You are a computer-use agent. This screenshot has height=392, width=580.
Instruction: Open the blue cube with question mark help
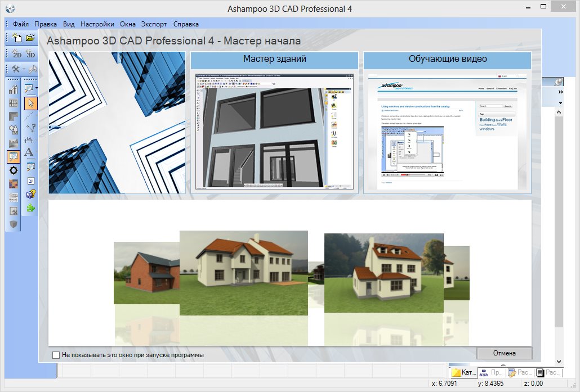[31, 194]
